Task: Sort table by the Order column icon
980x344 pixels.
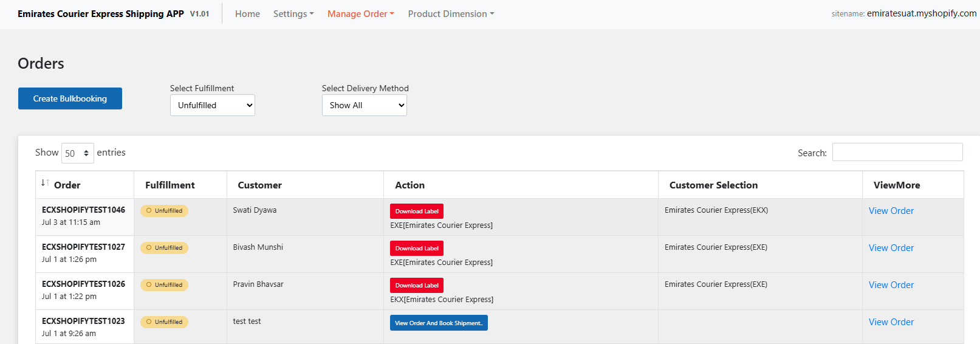Action: coord(45,183)
